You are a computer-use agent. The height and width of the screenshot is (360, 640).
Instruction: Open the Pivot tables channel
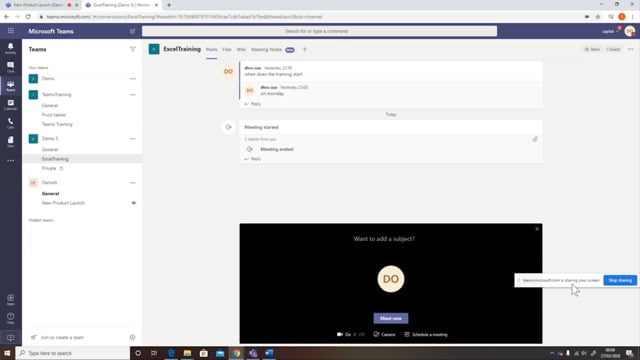pos(53,115)
